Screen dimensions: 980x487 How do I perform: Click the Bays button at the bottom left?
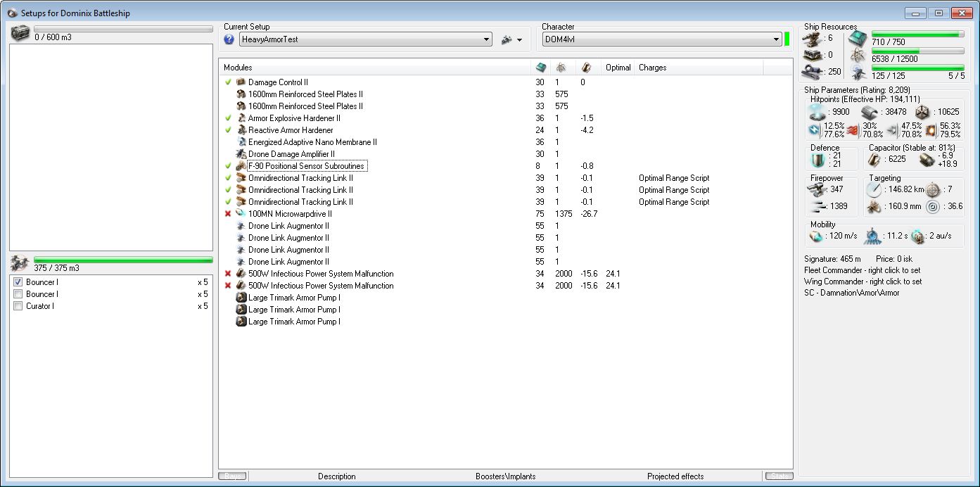[233, 476]
